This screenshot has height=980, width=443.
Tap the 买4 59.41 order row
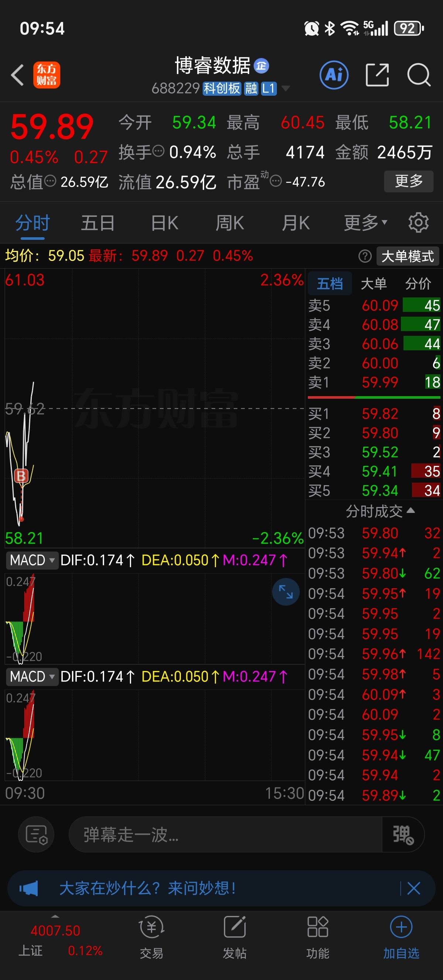pos(374,472)
